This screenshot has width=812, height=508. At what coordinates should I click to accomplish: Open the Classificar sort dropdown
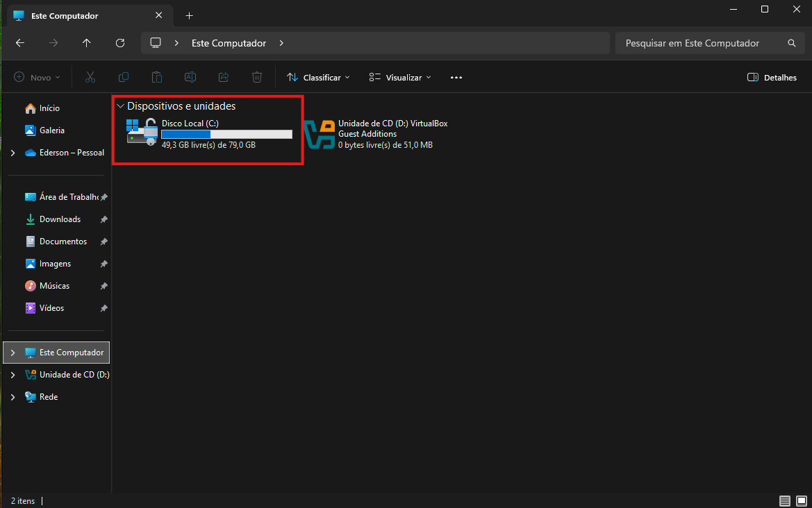tap(319, 77)
